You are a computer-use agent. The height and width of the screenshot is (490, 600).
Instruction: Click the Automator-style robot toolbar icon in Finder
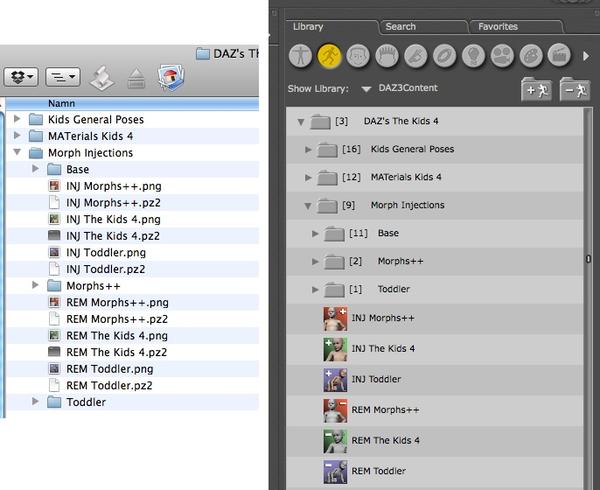[x=102, y=78]
